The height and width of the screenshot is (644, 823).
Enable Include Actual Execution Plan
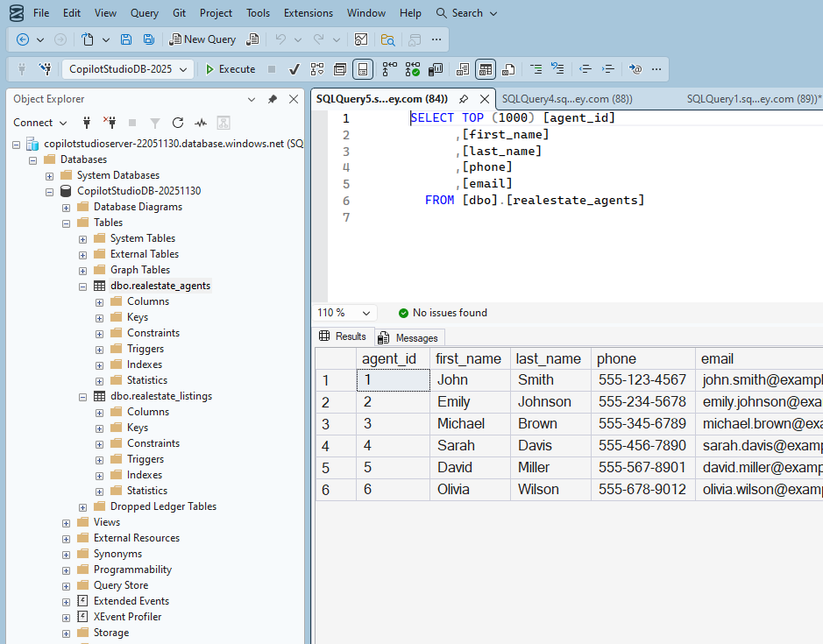point(390,69)
